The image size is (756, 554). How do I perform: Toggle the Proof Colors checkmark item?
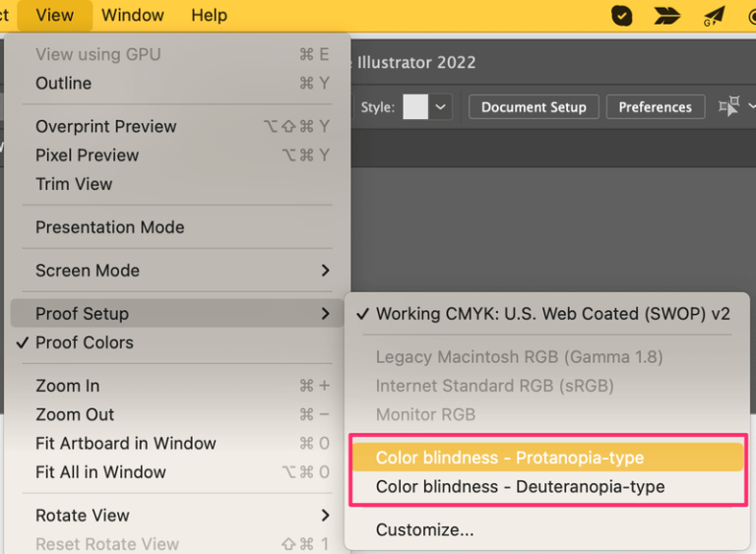pyautogui.click(x=85, y=342)
